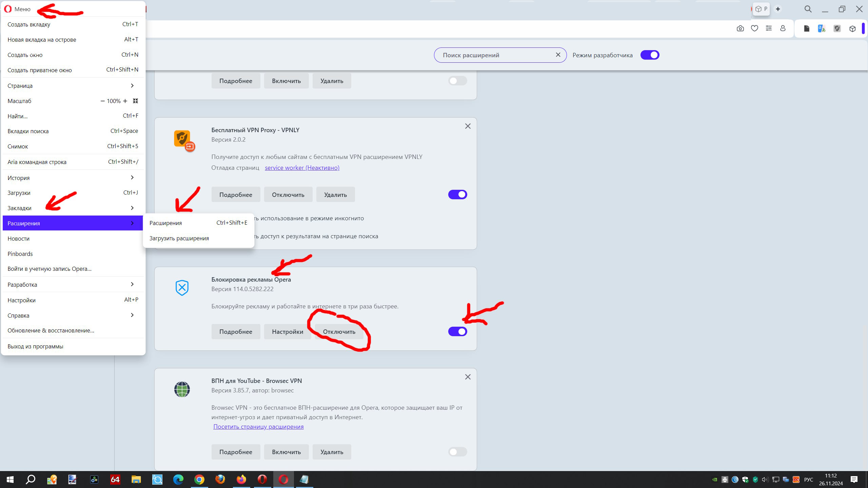Select Загрузки in the Opera menu
The image size is (868, 488).
click(73, 192)
